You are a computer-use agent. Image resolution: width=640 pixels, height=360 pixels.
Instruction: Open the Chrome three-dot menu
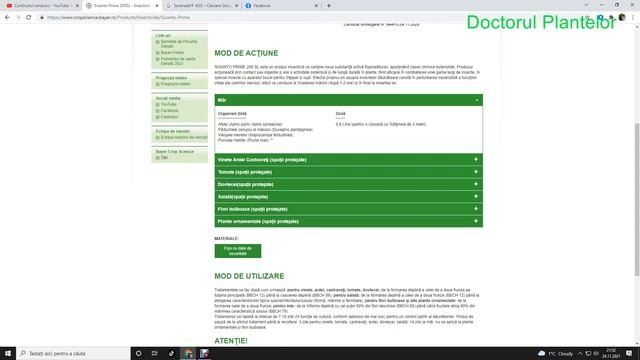click(633, 18)
